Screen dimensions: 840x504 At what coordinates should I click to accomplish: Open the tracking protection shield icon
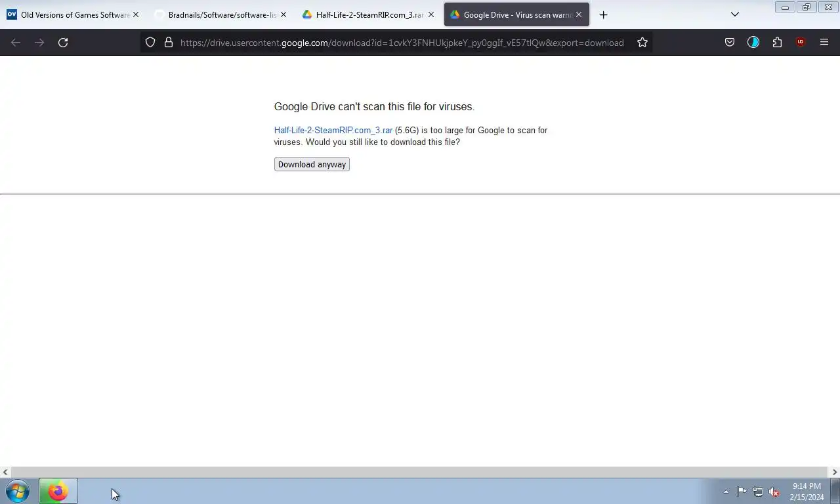pos(150,42)
